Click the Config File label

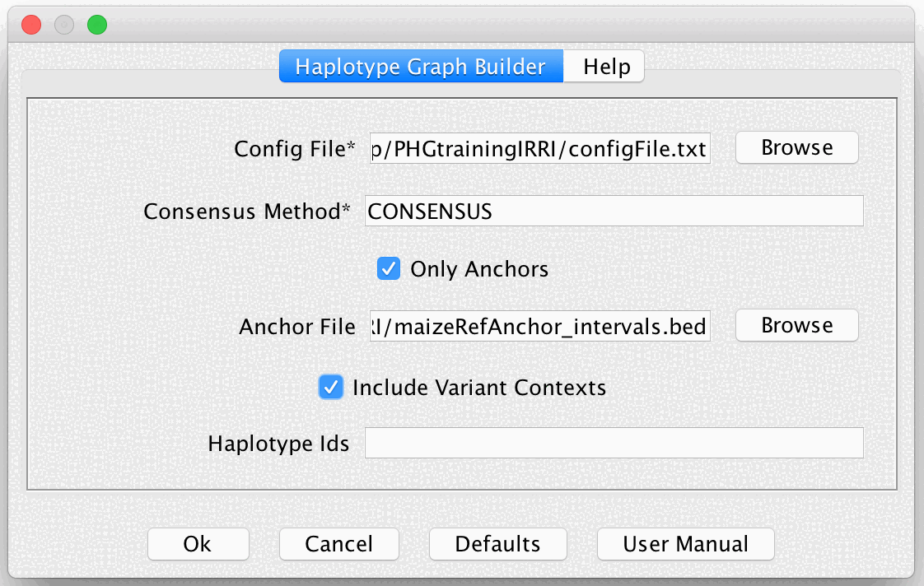click(292, 150)
